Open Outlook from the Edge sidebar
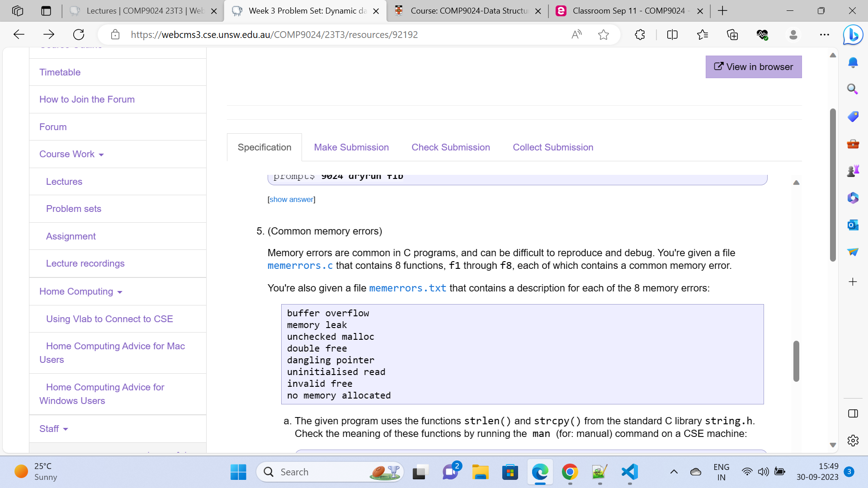This screenshot has height=488, width=868. [x=853, y=225]
